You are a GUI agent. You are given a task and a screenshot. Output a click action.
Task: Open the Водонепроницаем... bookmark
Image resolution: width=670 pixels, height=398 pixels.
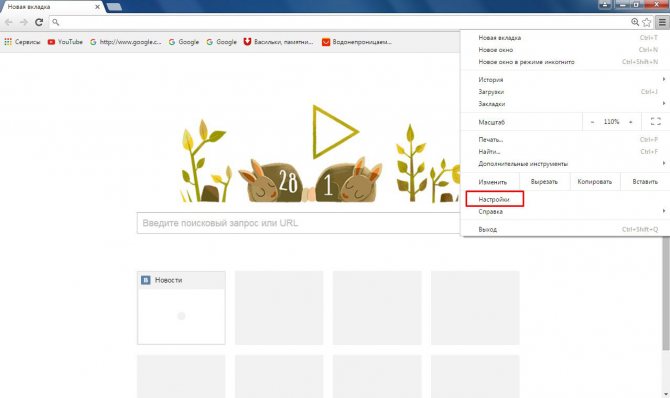356,42
